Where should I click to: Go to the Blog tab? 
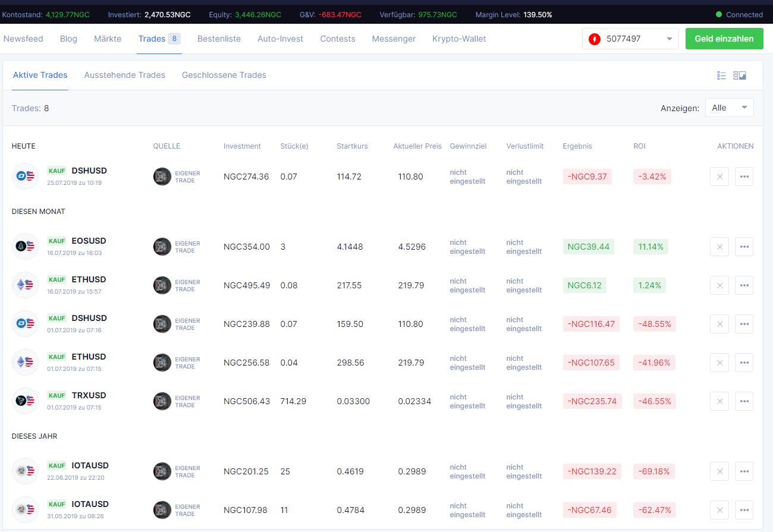(x=68, y=39)
